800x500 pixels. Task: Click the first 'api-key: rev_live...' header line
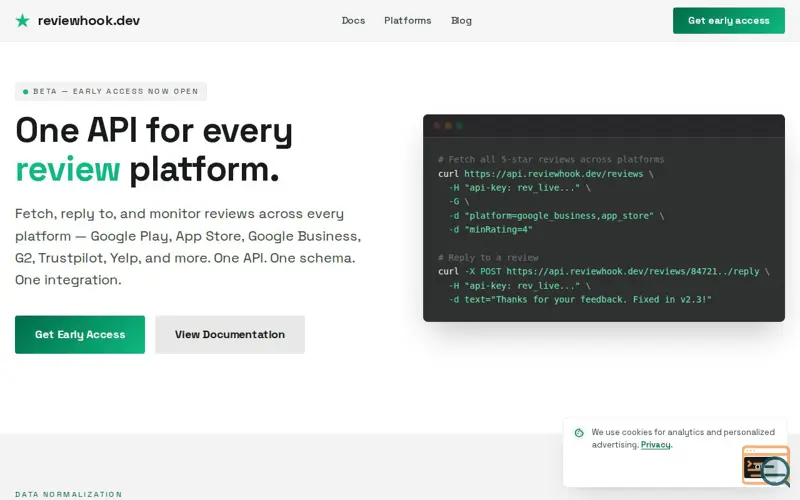tap(519, 187)
